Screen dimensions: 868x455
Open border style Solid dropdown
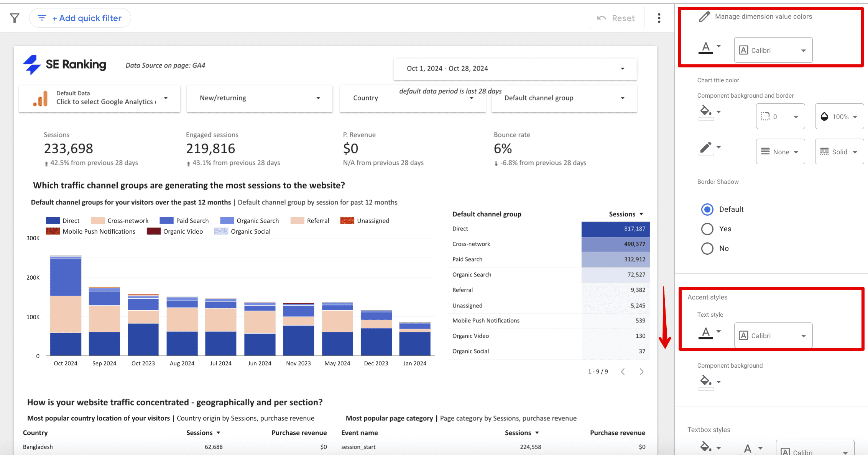839,152
